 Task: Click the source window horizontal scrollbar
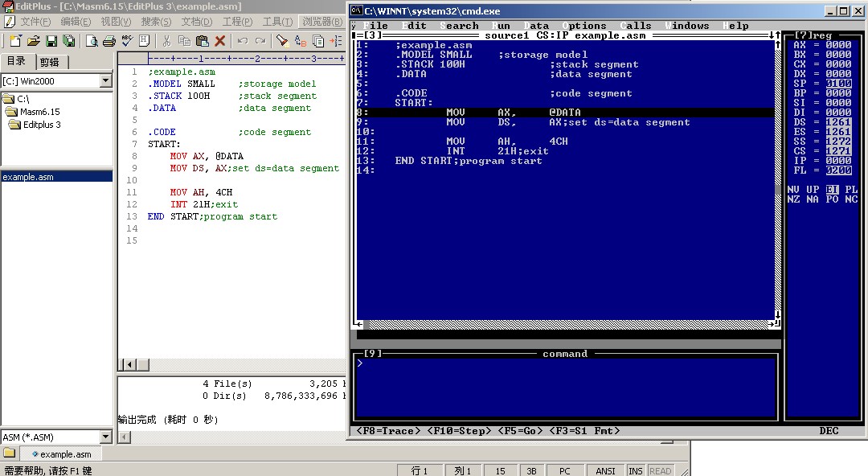pyautogui.click(x=568, y=324)
